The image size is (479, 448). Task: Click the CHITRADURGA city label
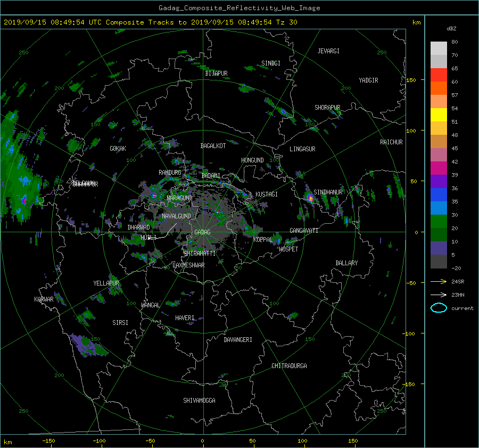click(x=289, y=366)
